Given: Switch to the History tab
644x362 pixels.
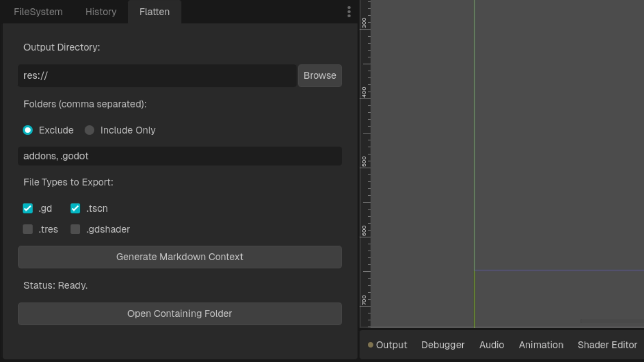Looking at the screenshot, I should [100, 12].
